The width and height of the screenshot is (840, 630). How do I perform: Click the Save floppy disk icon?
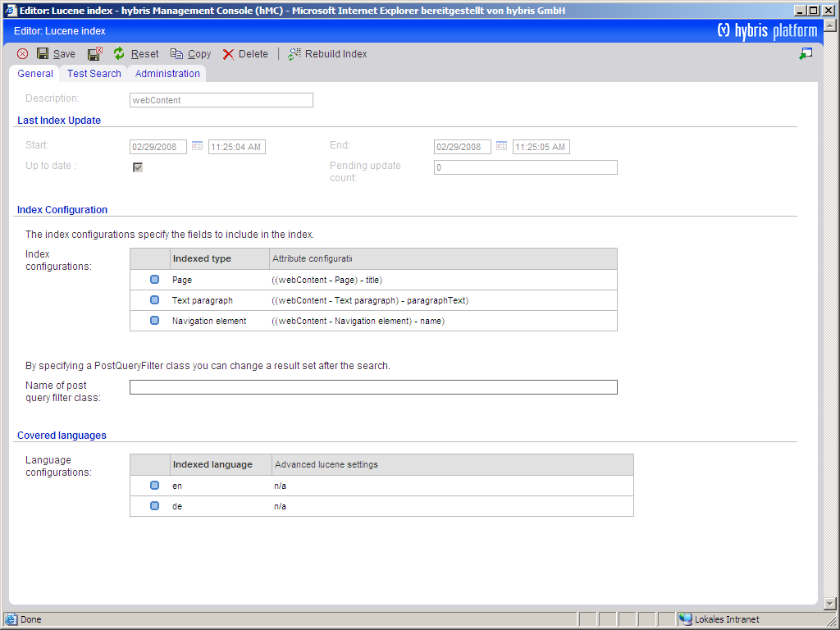[x=43, y=53]
